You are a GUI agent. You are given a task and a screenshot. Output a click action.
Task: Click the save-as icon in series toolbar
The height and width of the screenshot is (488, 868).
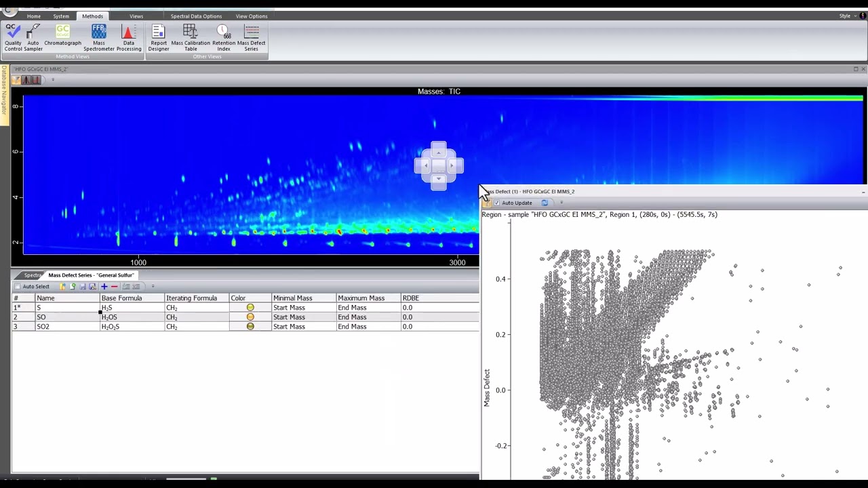click(92, 287)
